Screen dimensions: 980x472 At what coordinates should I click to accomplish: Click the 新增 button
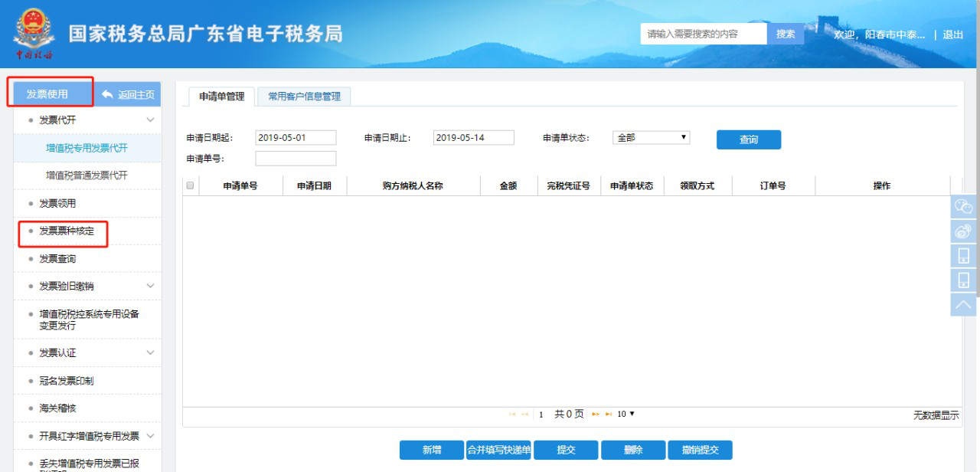coord(432,450)
